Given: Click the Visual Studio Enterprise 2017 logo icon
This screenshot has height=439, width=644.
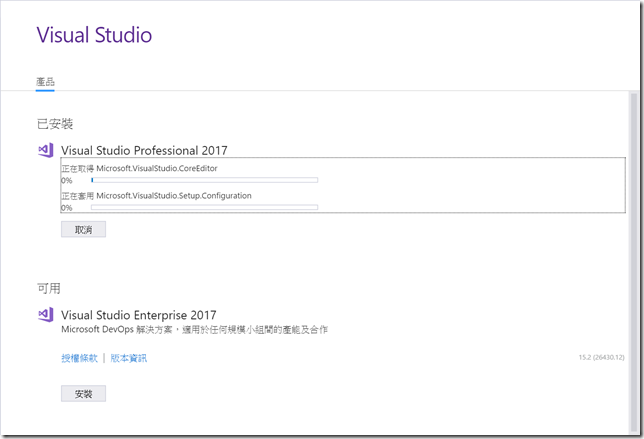Looking at the screenshot, I should (x=46, y=315).
